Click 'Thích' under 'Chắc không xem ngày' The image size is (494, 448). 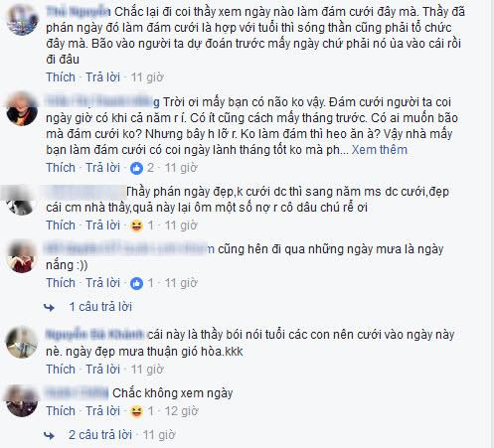coord(61,411)
